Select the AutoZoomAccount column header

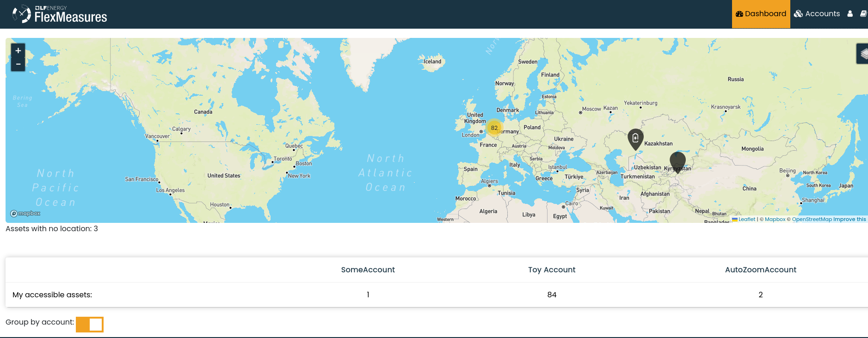point(760,270)
